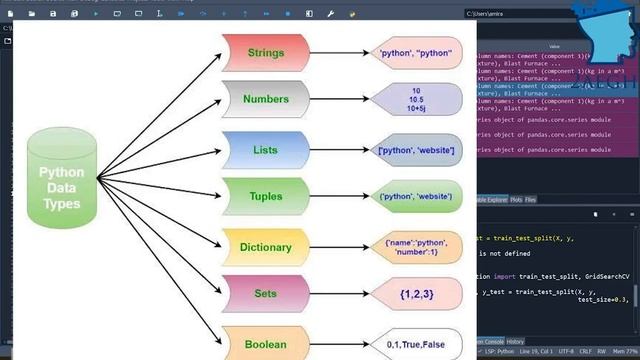Run the file with the play icon
The height and width of the screenshot is (360, 640).
click(96, 14)
